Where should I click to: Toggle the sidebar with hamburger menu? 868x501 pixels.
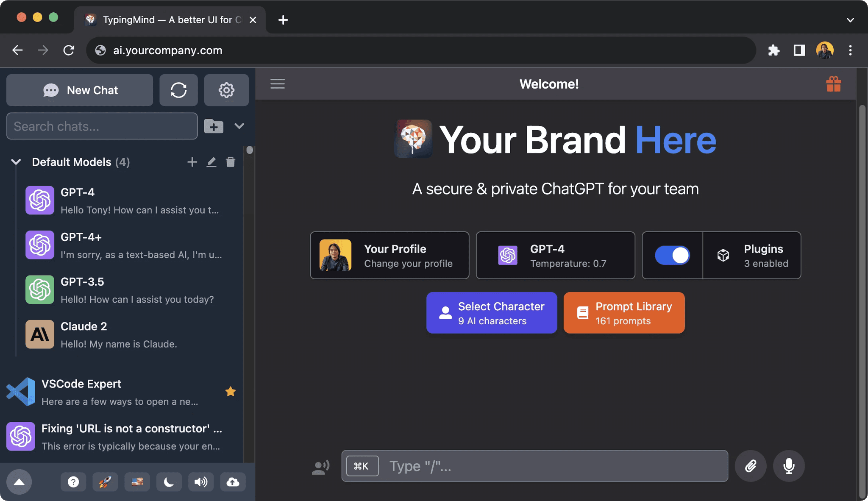coord(278,83)
